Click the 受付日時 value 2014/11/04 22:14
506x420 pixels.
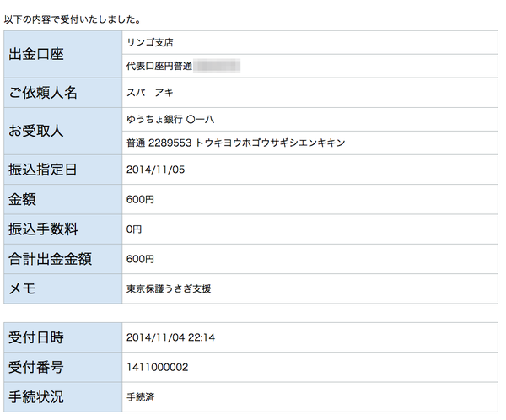tap(170, 337)
